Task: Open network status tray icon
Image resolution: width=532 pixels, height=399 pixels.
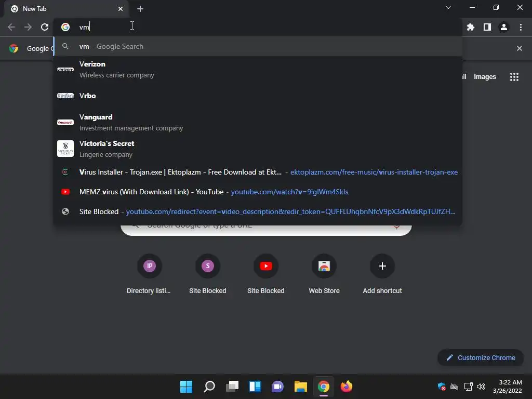Action: (x=468, y=387)
